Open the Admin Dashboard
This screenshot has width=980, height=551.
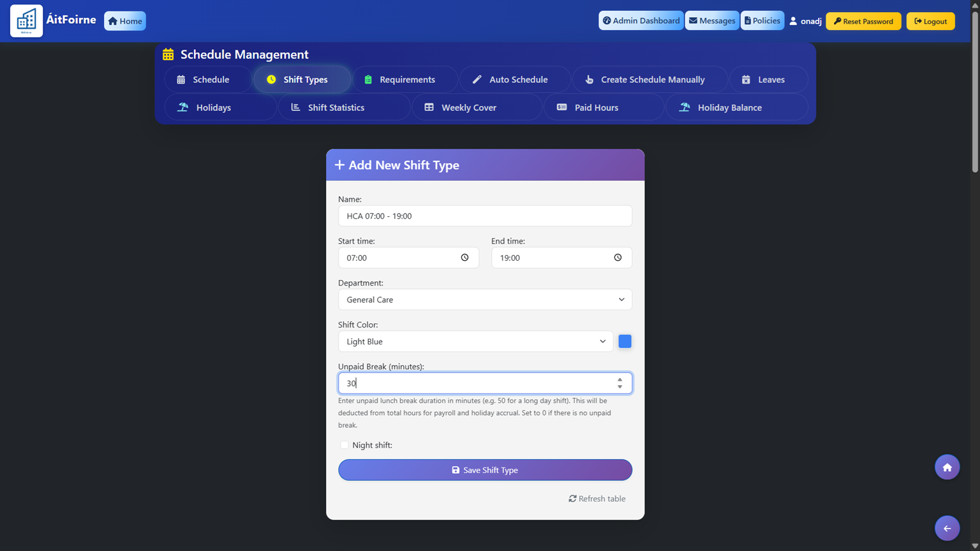coord(641,21)
